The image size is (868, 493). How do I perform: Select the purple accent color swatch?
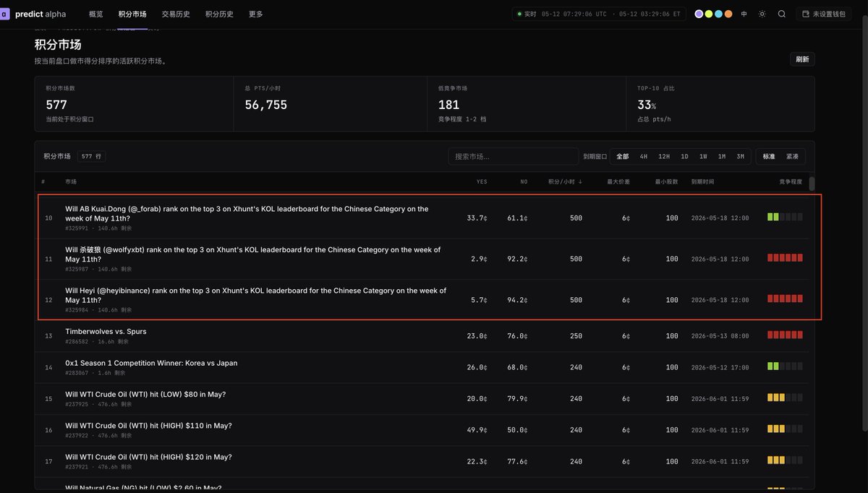click(x=699, y=14)
